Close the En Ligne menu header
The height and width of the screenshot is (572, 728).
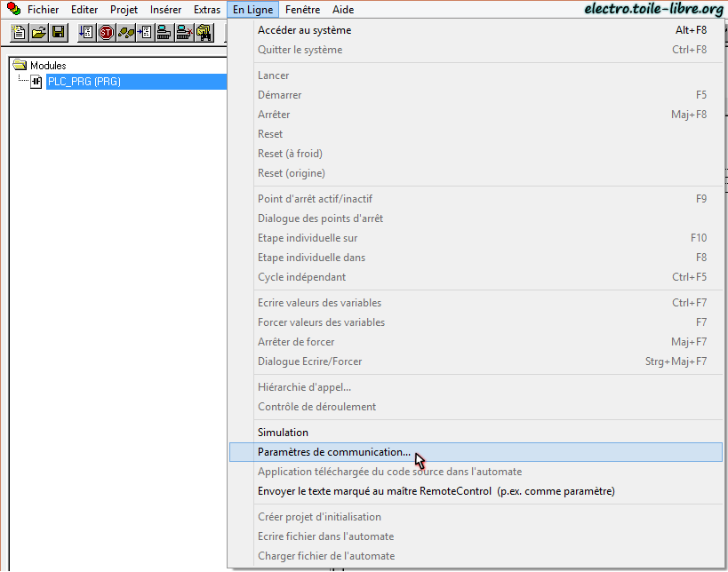click(253, 9)
